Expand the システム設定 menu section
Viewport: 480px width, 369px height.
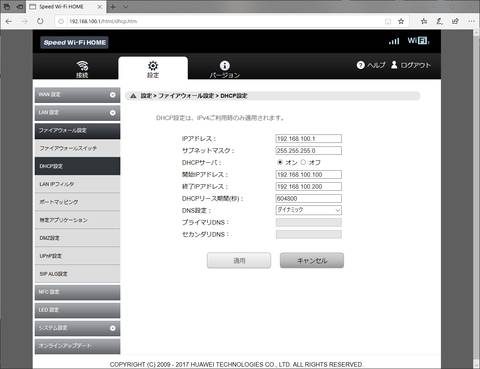coord(77,328)
